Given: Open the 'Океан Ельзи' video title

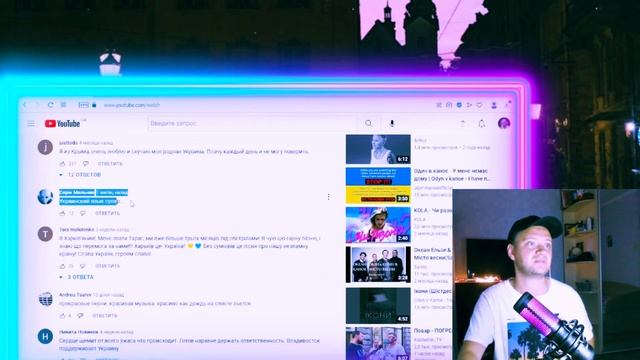Looking at the screenshot, I should [x=433, y=253].
